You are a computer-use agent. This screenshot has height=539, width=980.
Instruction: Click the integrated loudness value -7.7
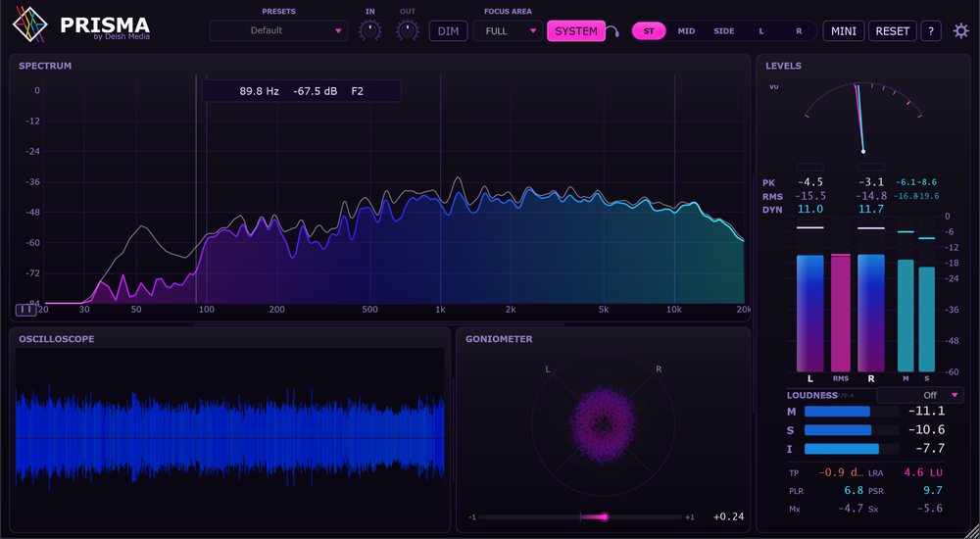[x=931, y=449]
